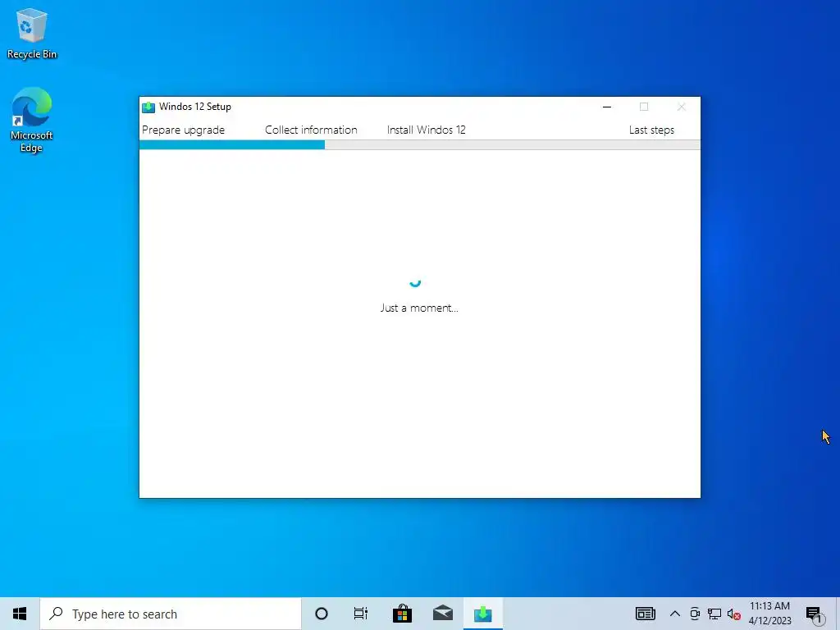The image size is (840, 630).
Task: Open the News and interests taskbar widget
Action: pyautogui.click(x=645, y=614)
